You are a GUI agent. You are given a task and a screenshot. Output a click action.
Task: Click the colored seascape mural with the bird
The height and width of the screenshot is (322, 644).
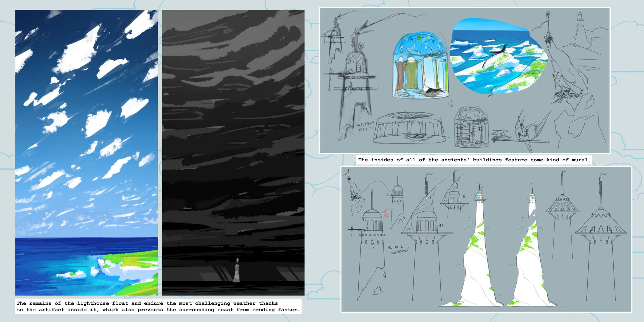499,56
